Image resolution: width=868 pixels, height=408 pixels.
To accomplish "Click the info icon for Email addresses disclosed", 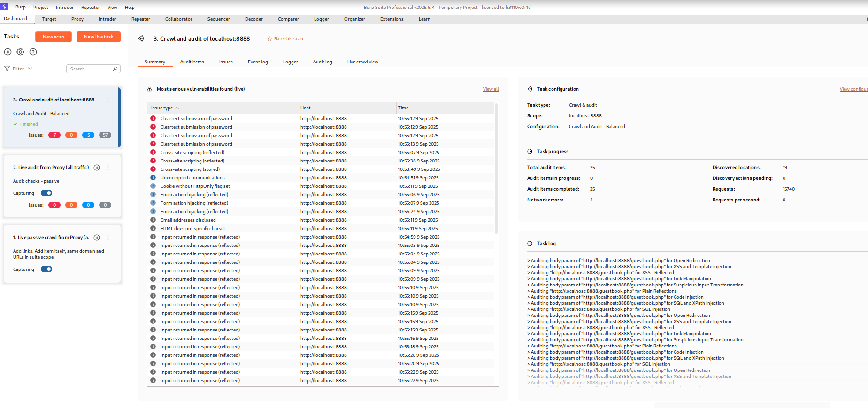I will point(153,220).
